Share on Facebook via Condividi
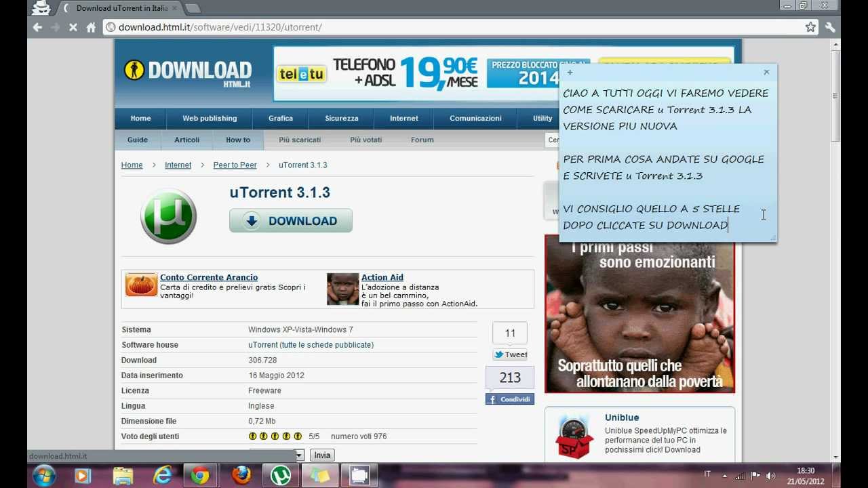 [510, 399]
